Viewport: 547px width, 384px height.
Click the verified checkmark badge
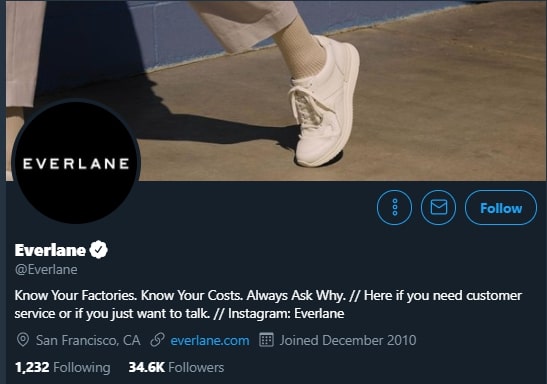99,249
